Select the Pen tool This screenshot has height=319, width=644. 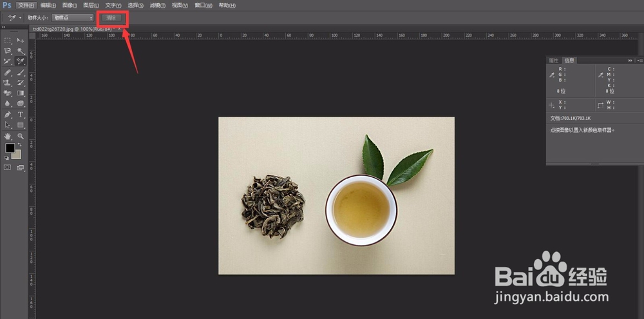point(7,114)
